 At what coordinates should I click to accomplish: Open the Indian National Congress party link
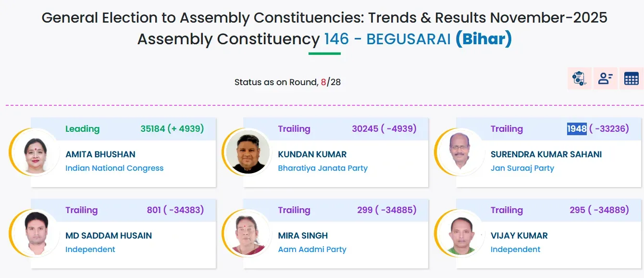tap(114, 168)
